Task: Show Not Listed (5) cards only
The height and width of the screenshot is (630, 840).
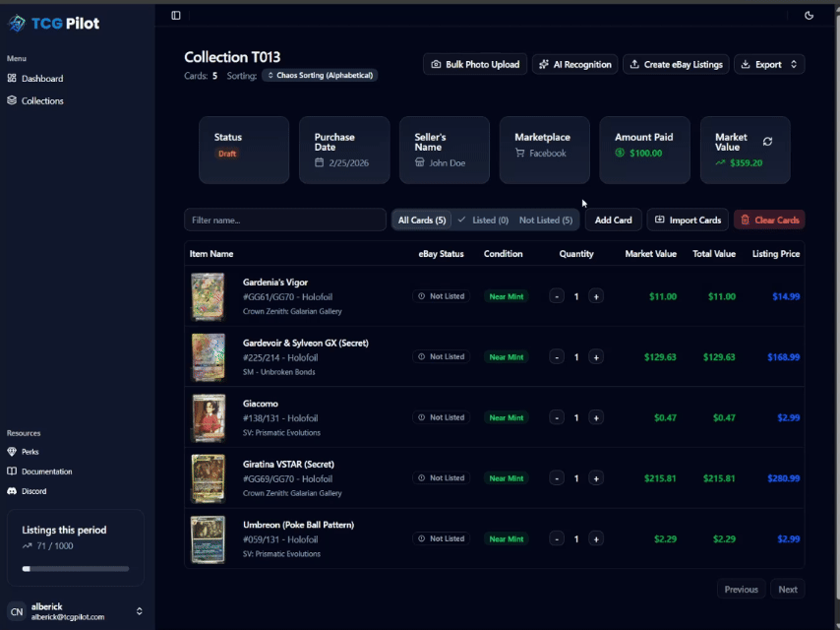Action: click(546, 220)
